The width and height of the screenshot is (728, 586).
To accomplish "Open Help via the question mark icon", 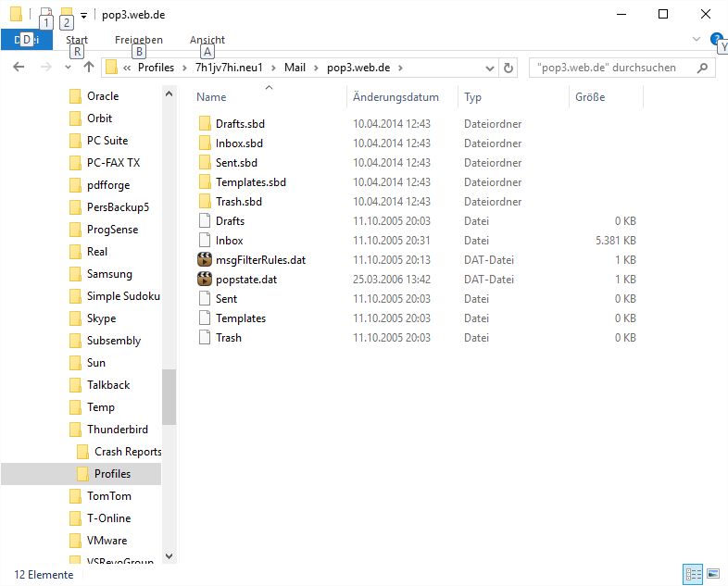I will coord(715,39).
